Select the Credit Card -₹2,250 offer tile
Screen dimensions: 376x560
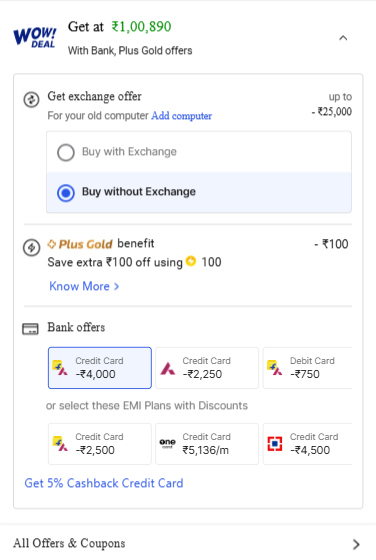pos(207,368)
